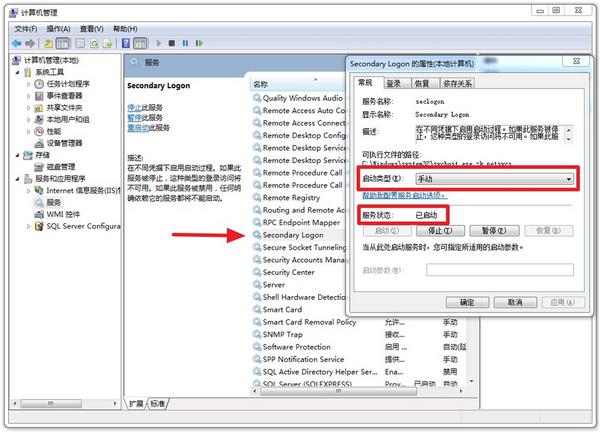Click the console tree horizontal scrollbar
600x433 pixels.
tap(51, 404)
